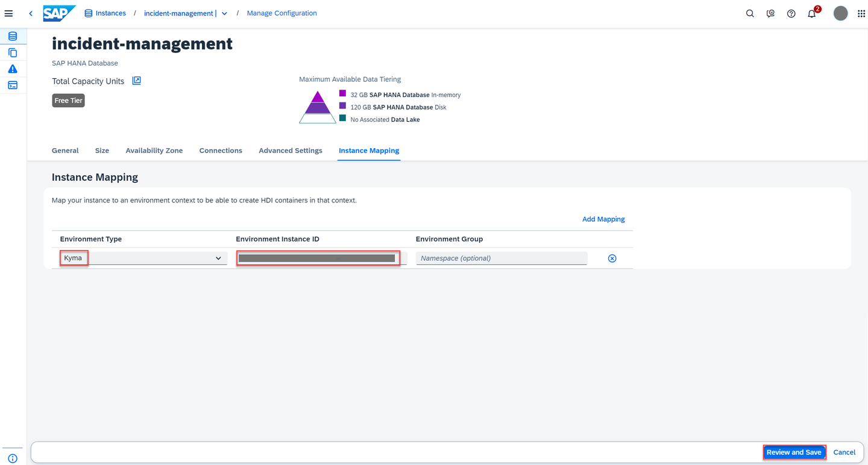Screen dimensions: 868x465
Task: Click the Free Tier badge
Action: [68, 101]
